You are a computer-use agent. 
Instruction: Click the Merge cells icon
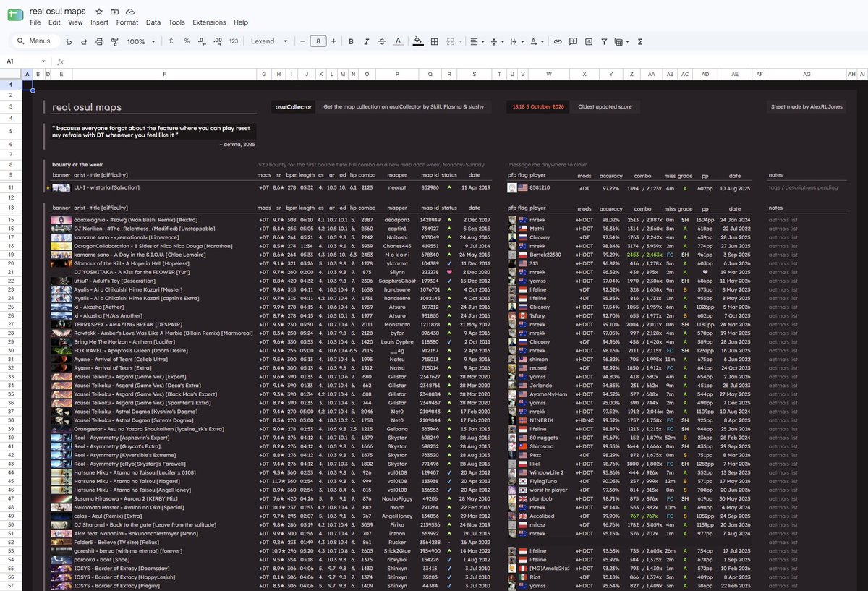(450, 42)
